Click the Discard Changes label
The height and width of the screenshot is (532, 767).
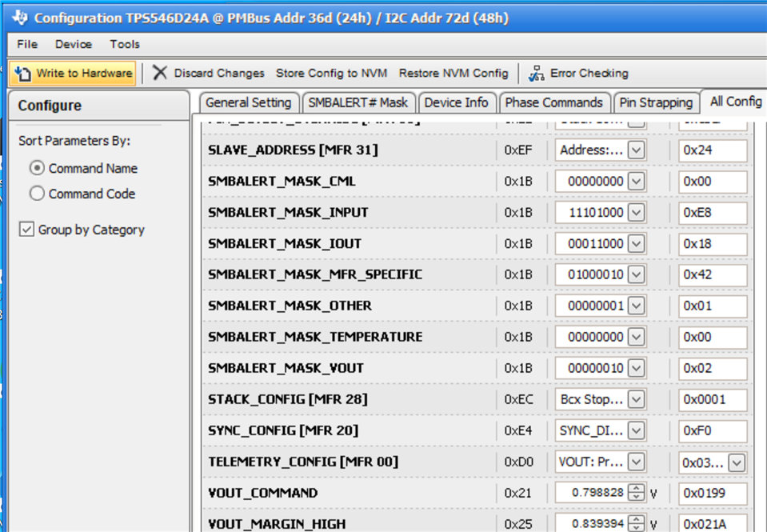click(219, 73)
